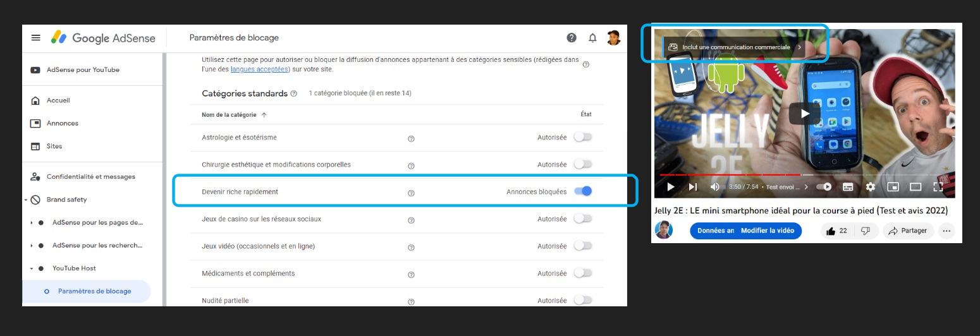This screenshot has width=980, height=336.
Task: Toggle blocking for Chirurgie esthétique et modifications corporelles
Action: point(582,164)
